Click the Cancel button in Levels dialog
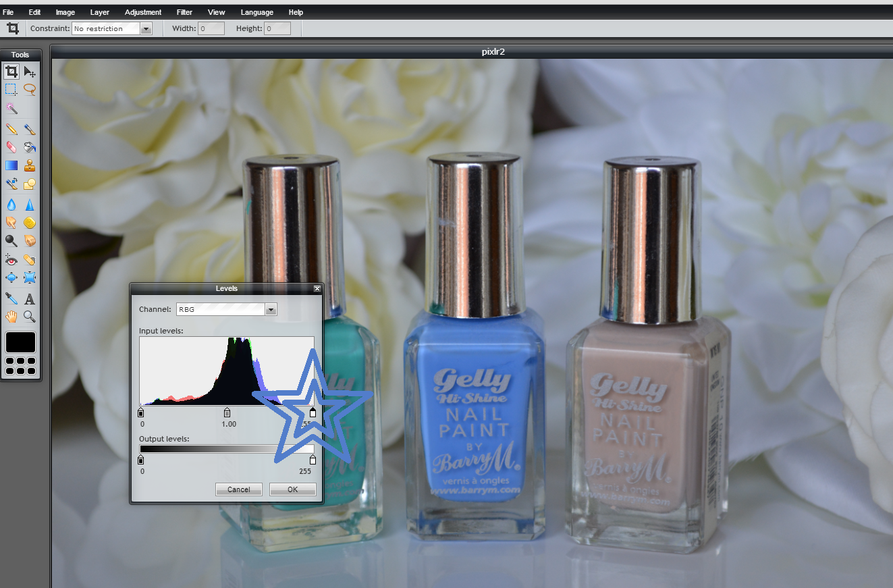 239,489
